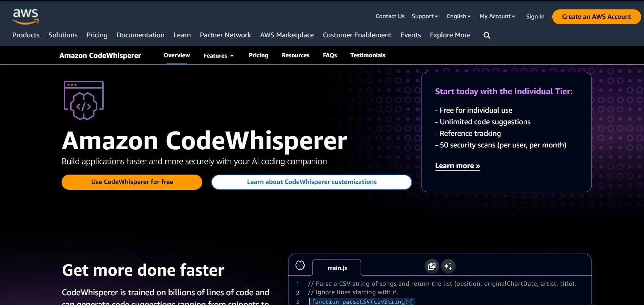Open the English language dropdown

pos(458,16)
